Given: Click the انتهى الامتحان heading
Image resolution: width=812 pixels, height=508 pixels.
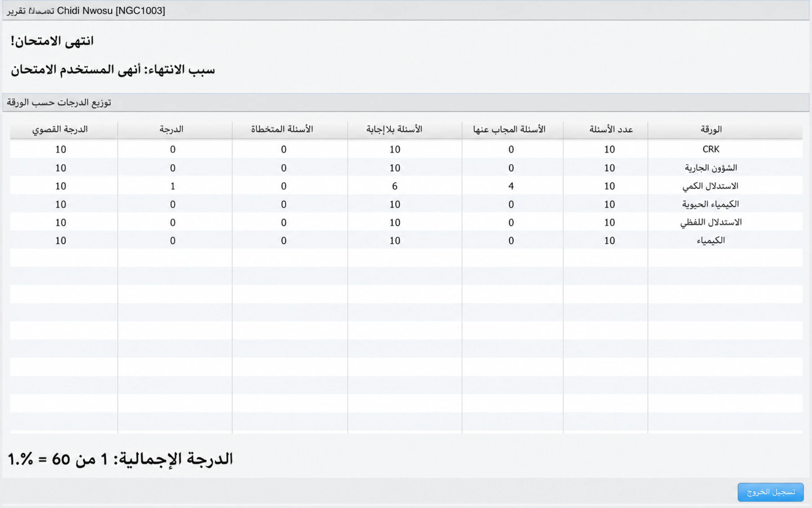Looking at the screenshot, I should [x=52, y=41].
